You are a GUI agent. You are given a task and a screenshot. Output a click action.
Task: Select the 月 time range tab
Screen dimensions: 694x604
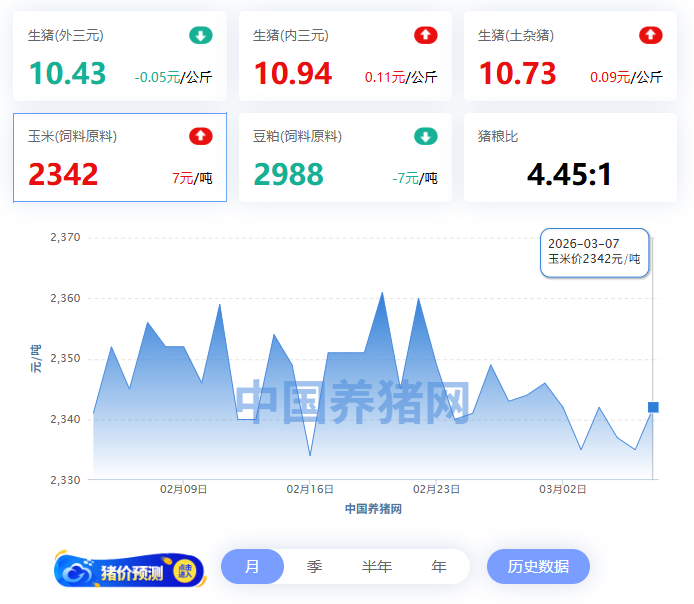coord(252,567)
